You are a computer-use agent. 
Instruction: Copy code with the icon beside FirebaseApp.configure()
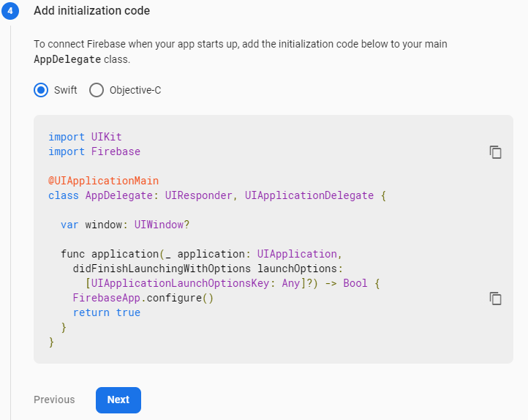point(495,299)
